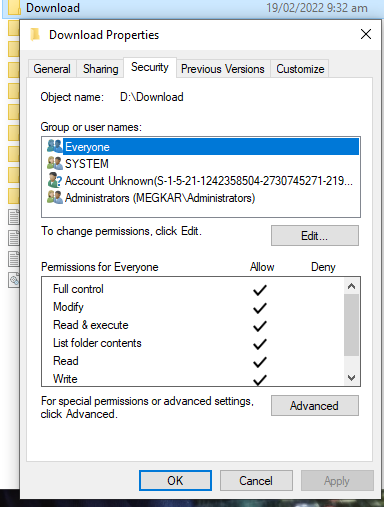Screen dimensions: 384x507
Task: Click the permissions list scroll up arrow
Action: (351, 286)
